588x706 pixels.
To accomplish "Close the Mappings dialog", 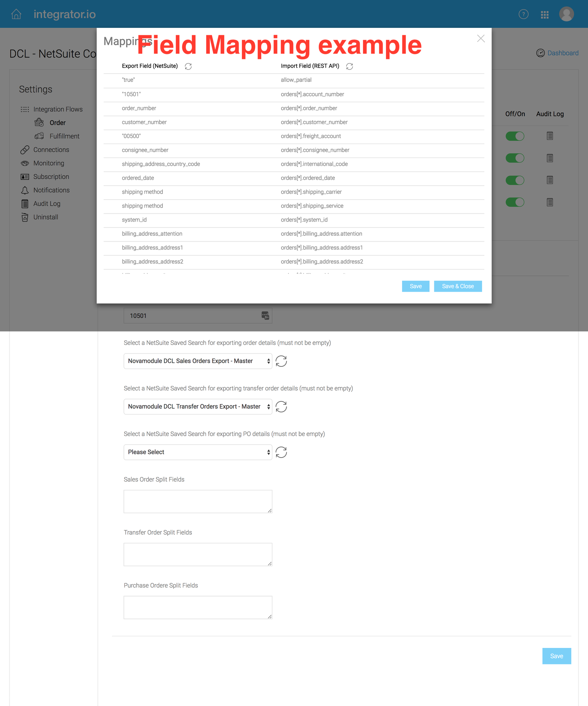I will pos(481,39).
